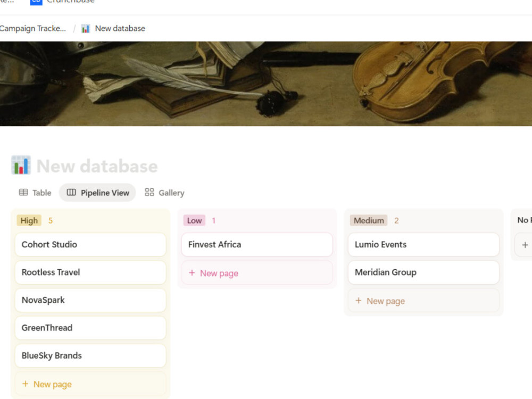Click plus icon in High column
The image size is (532, 399).
(25, 384)
